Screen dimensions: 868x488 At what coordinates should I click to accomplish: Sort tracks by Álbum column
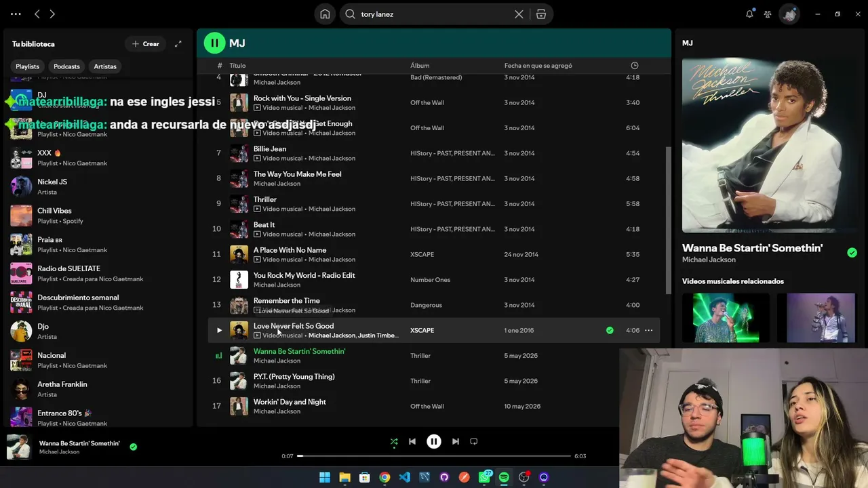coord(420,66)
